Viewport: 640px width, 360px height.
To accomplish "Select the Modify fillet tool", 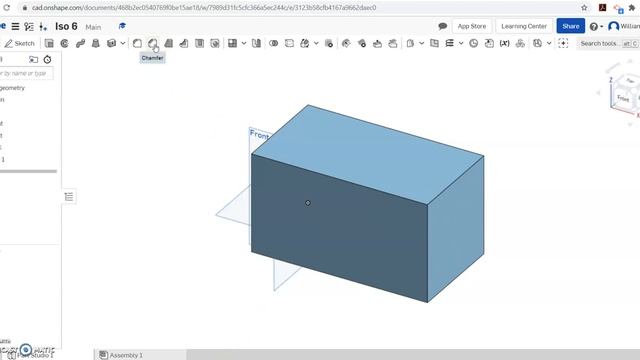I will (346, 43).
